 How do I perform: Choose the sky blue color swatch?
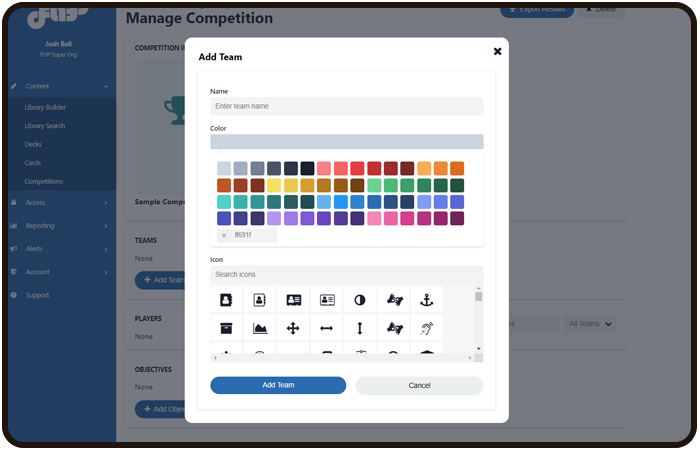point(324,202)
